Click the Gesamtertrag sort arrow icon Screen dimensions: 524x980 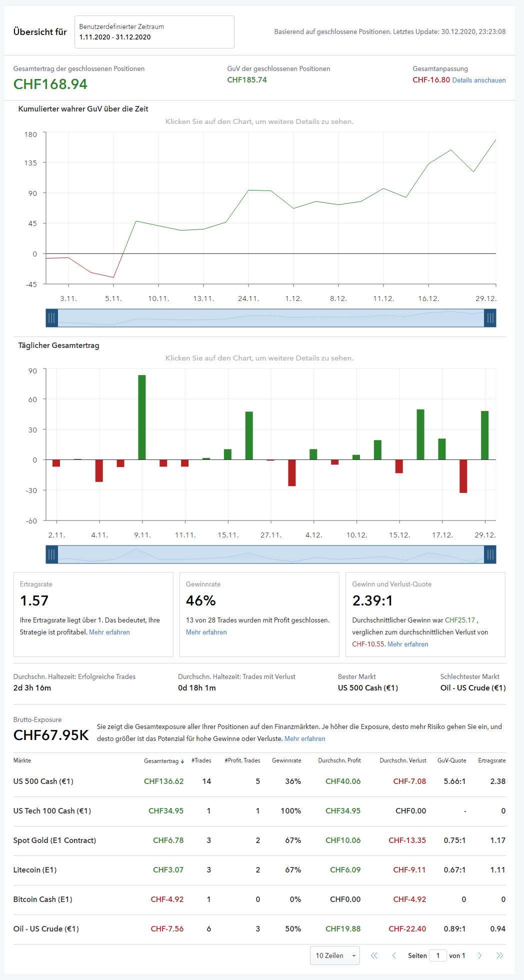pyautogui.click(x=182, y=761)
